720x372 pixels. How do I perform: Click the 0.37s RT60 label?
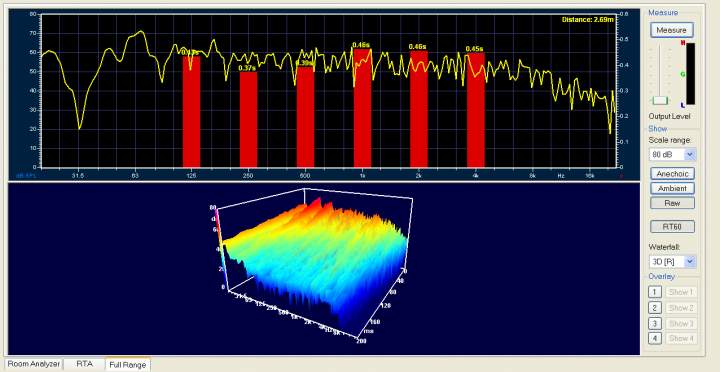pyautogui.click(x=247, y=68)
